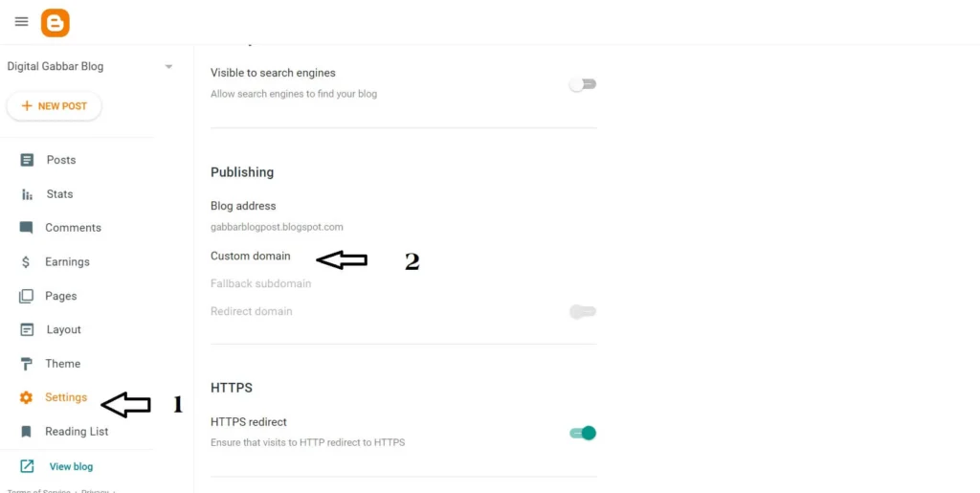Click the Blog address setting
Image resolution: width=980 pixels, height=493 pixels.
point(243,206)
